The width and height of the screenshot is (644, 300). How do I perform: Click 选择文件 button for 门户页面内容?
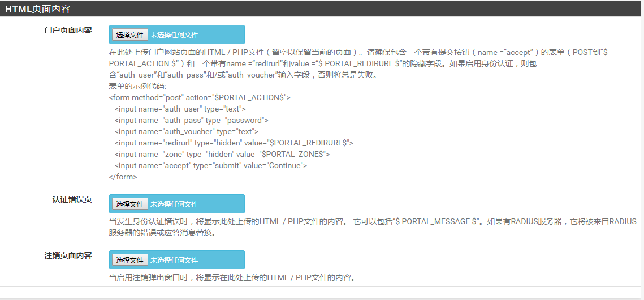(129, 35)
